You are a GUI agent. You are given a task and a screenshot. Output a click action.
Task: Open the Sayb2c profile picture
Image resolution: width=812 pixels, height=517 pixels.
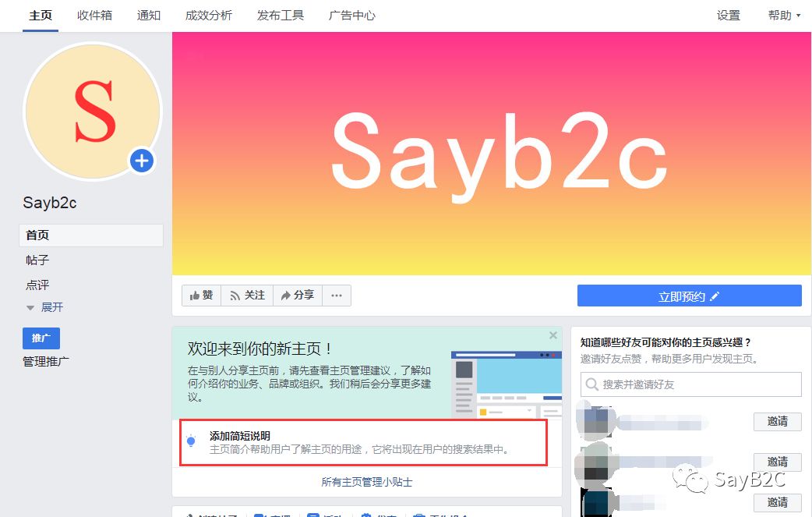94,112
